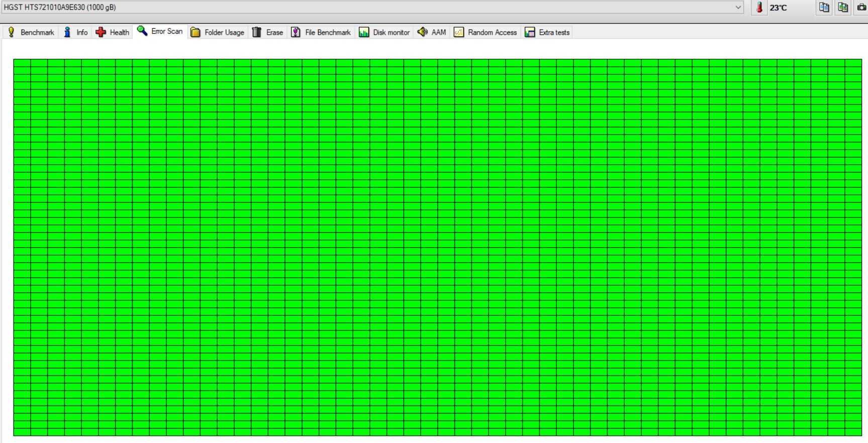
Task: Open the Info tab
Action: (x=75, y=32)
